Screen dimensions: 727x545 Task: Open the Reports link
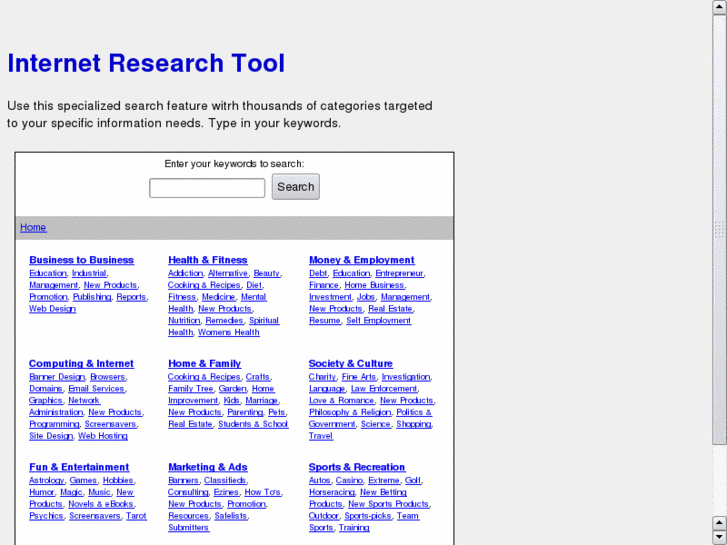(131, 297)
